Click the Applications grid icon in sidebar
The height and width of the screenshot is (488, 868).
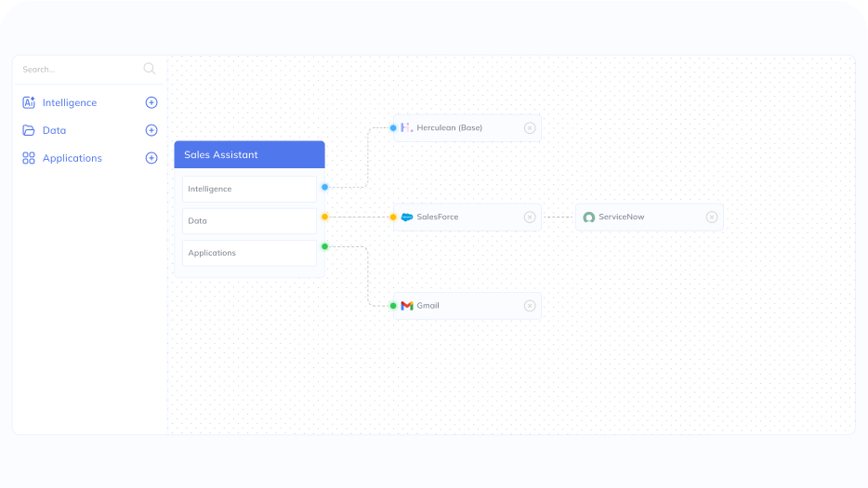(x=29, y=159)
